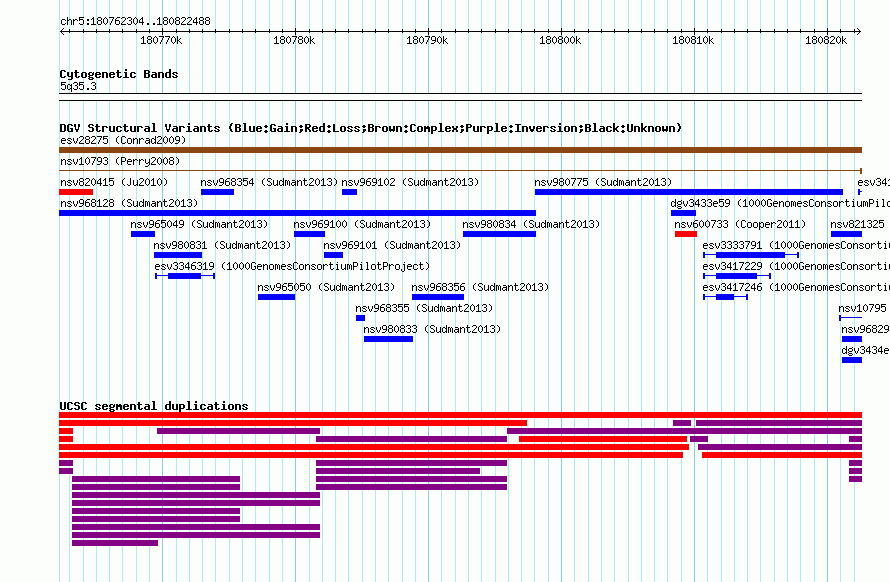Click the small blue nsv968355 bar
890x582 pixels.
pos(360,318)
